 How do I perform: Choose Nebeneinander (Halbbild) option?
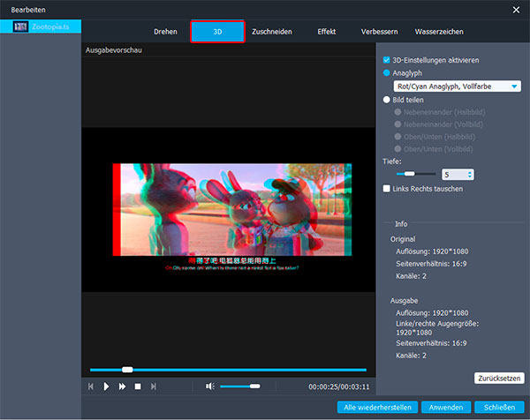(x=397, y=112)
